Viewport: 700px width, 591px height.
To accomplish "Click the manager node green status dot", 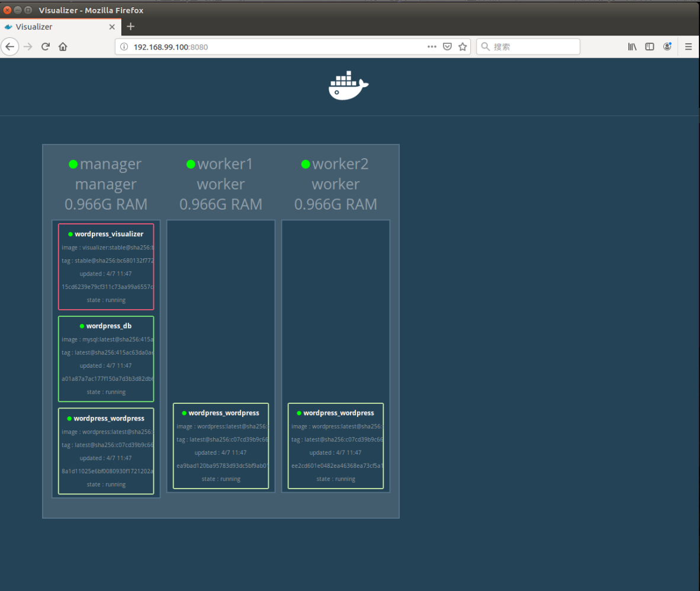I will [x=73, y=164].
